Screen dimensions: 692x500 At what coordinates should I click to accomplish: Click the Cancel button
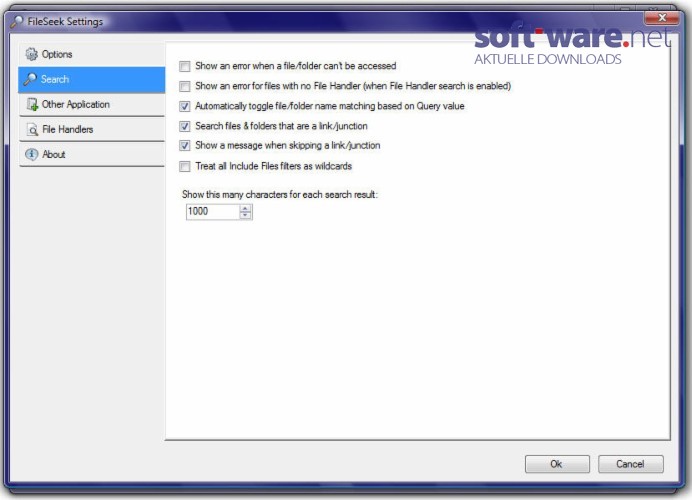click(631, 464)
